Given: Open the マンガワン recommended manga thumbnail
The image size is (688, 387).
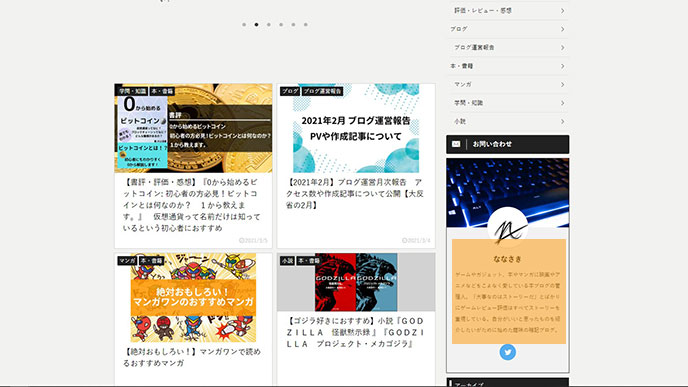Looking at the screenshot, I should 193,297.
